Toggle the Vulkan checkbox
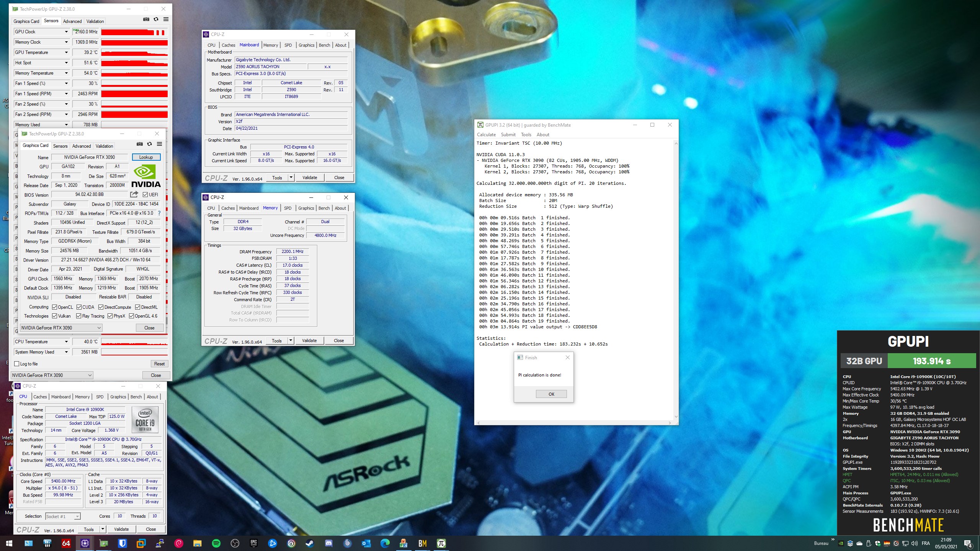The image size is (980, 551). click(x=55, y=316)
